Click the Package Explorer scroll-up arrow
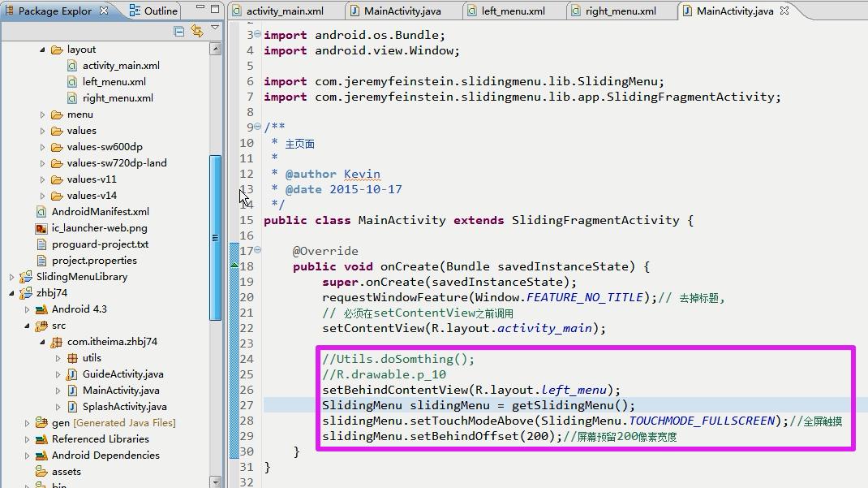The width and height of the screenshot is (868, 488). pos(215,49)
